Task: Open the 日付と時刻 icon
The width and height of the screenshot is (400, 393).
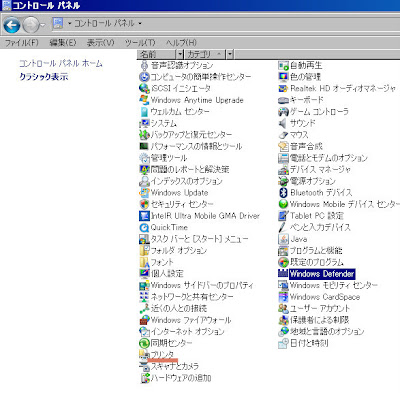Action: (x=283, y=343)
